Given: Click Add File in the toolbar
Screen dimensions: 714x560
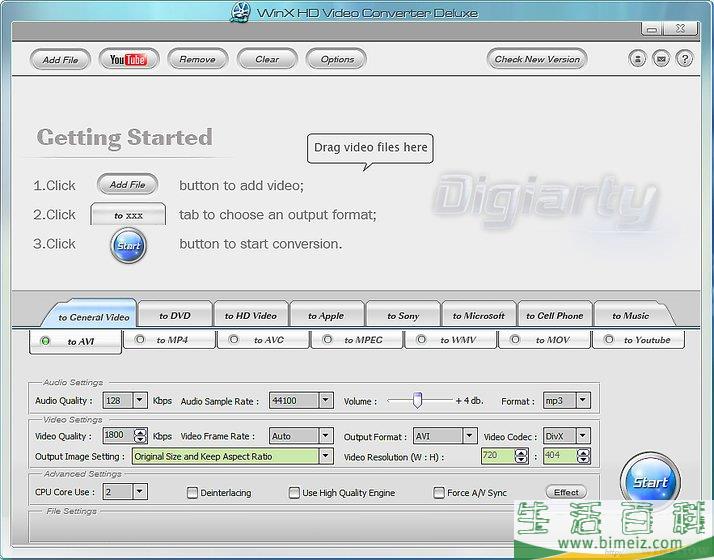Looking at the screenshot, I should tap(60, 60).
